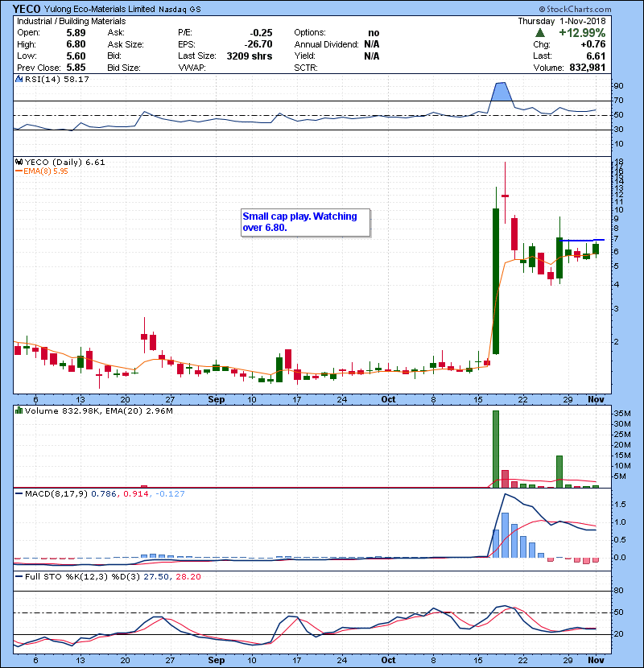Click the candlestick icon next to YECO (Daily)
The width and height of the screenshot is (644, 668).
point(19,162)
